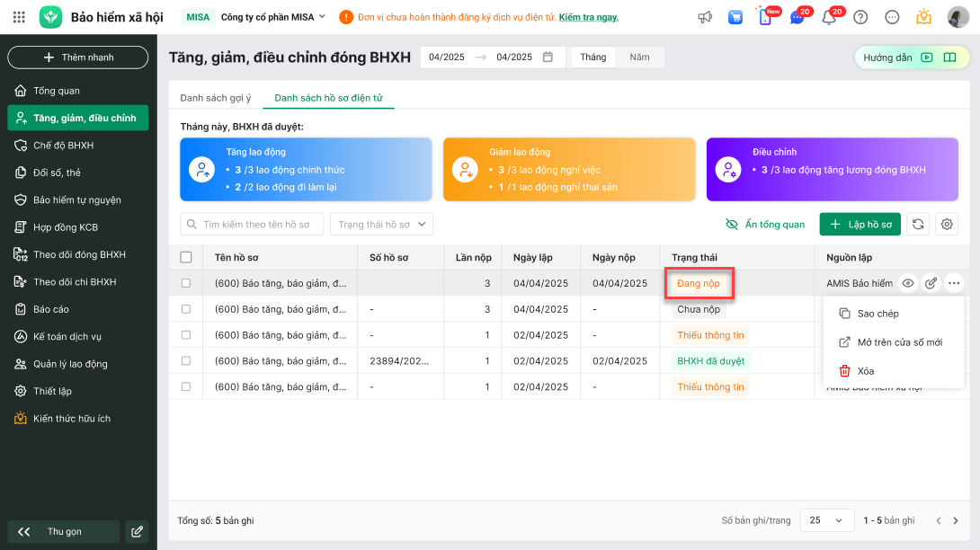Open the records per page dropdown showing 25

(825, 520)
